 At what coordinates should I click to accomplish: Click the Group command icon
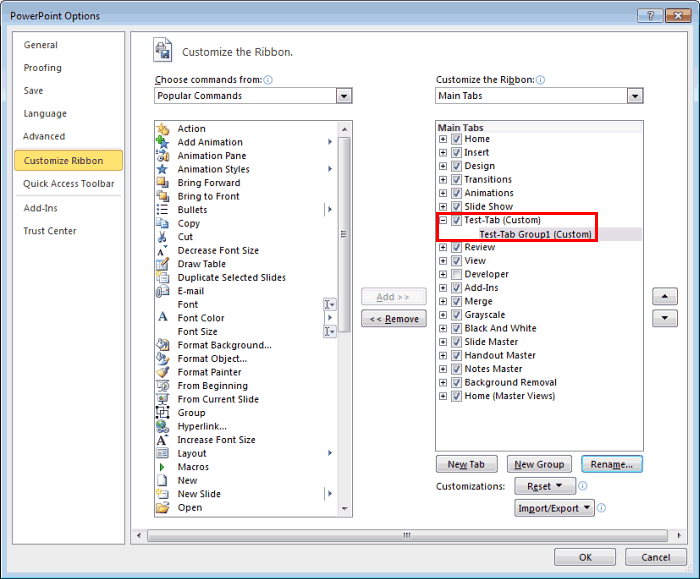click(x=163, y=413)
